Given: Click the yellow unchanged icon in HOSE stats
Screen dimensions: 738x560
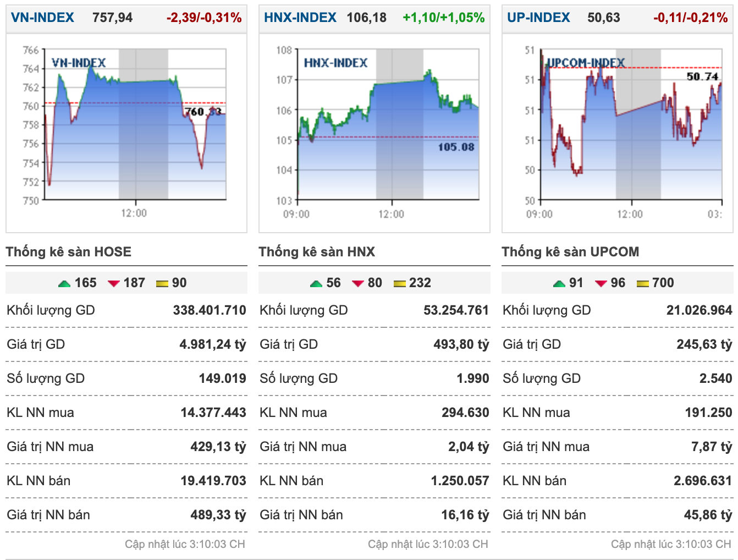Looking at the screenshot, I should point(162,284).
